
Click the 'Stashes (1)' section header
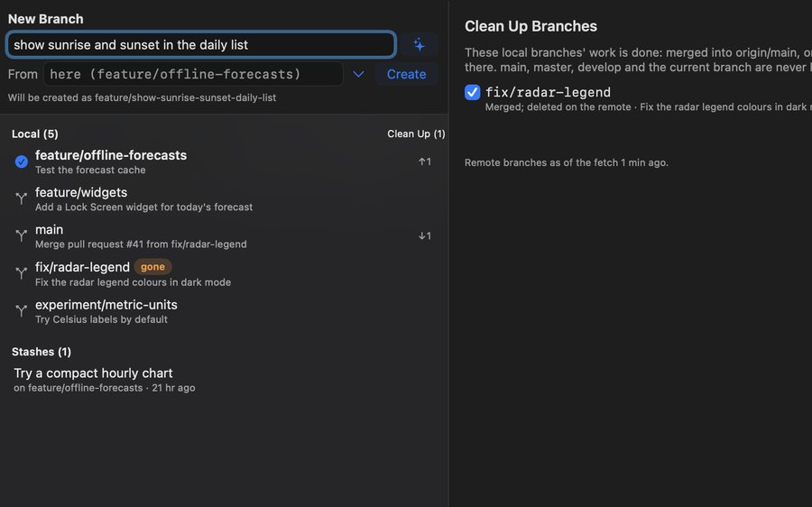pyautogui.click(x=42, y=352)
